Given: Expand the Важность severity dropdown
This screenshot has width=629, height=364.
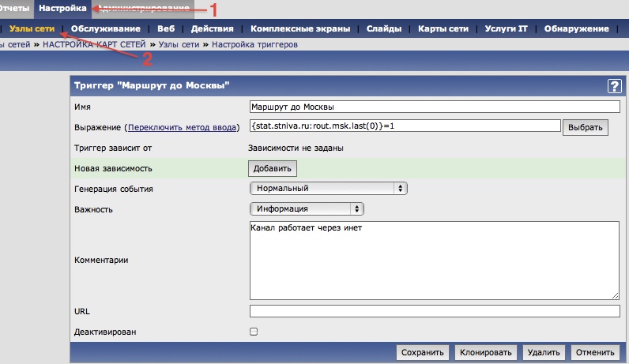Looking at the screenshot, I should (307, 208).
